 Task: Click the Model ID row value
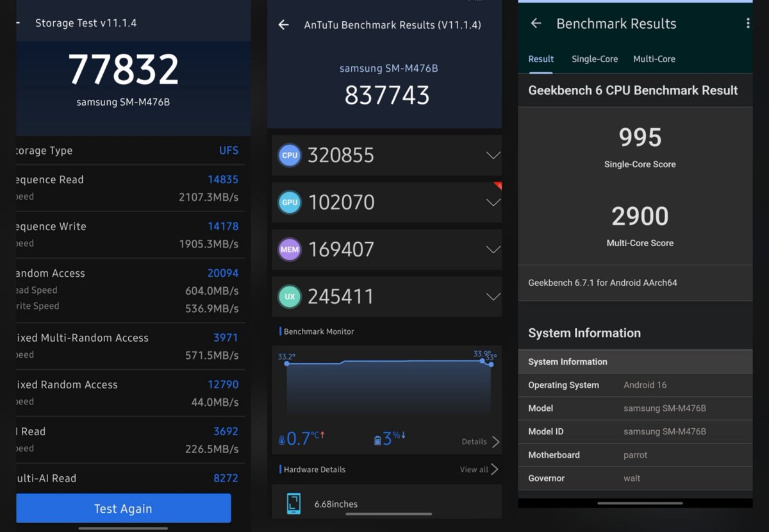[x=665, y=431]
